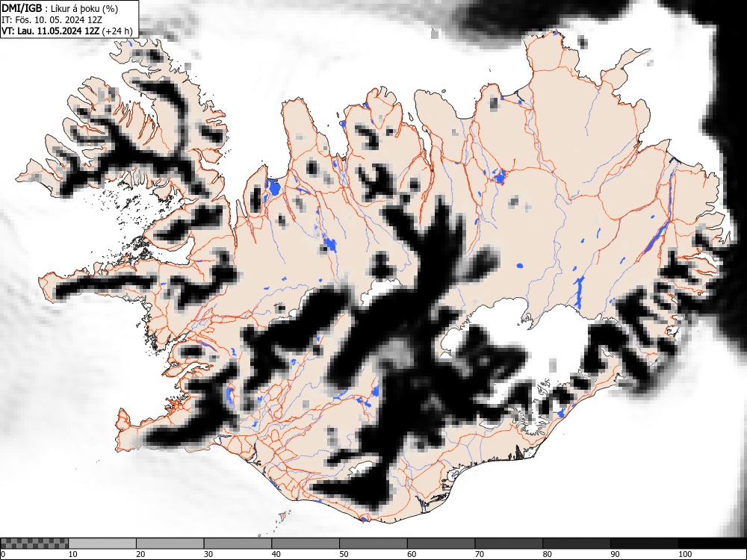Click the 'IT: Fös. 10. 05. 2024 12Z' line

[x=52, y=20]
